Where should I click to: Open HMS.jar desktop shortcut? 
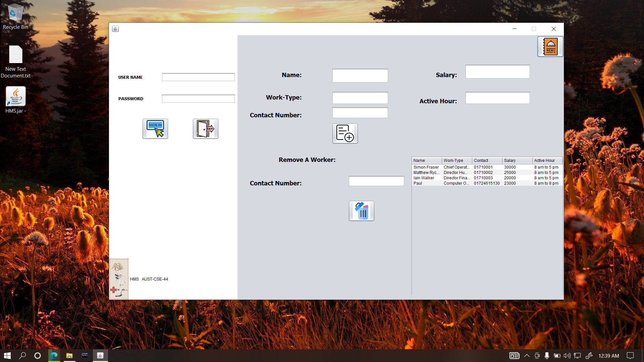coord(15,97)
